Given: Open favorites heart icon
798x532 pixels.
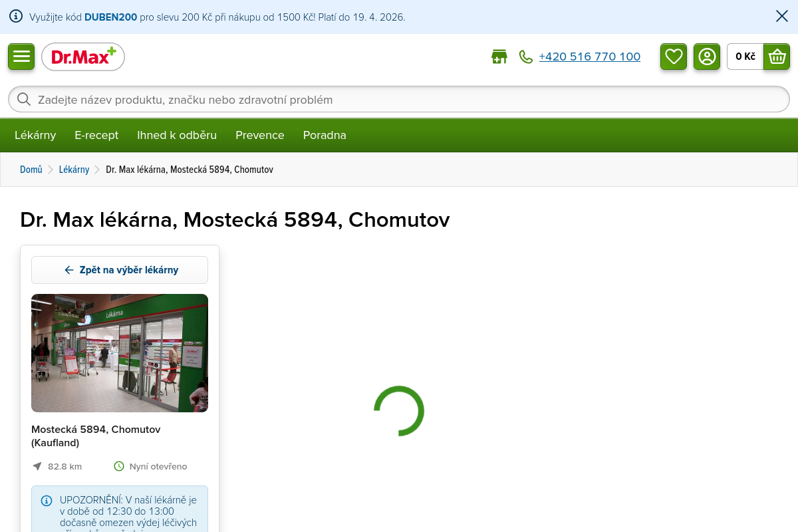Looking at the screenshot, I should [674, 57].
